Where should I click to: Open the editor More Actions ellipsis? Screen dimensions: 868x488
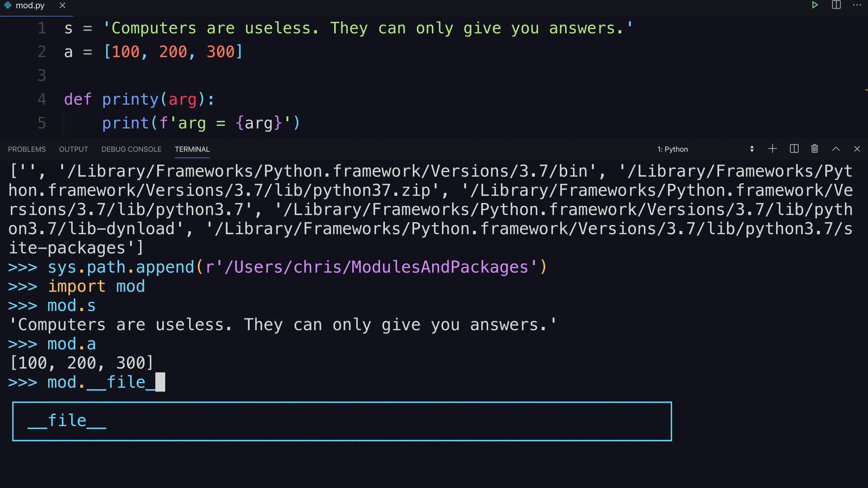pyautogui.click(x=857, y=5)
